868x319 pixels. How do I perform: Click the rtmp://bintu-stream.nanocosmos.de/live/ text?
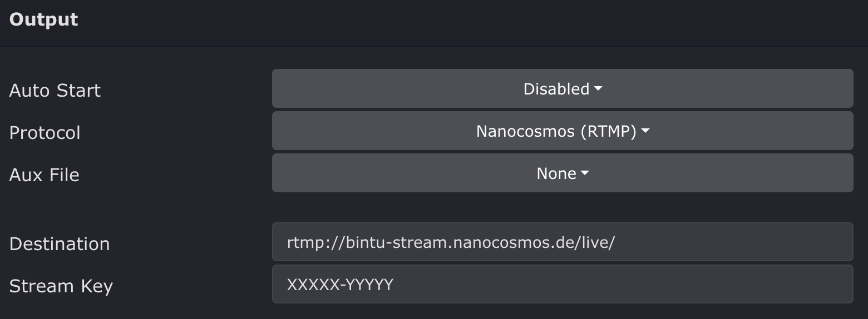coord(451,242)
